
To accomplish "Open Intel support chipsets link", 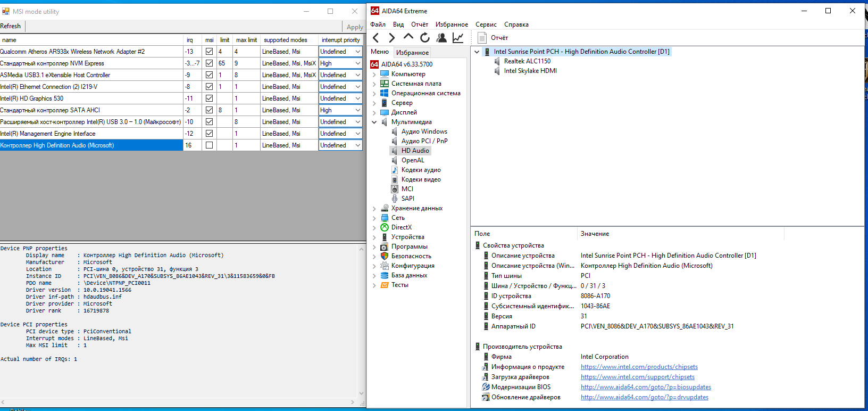I will 638,377.
